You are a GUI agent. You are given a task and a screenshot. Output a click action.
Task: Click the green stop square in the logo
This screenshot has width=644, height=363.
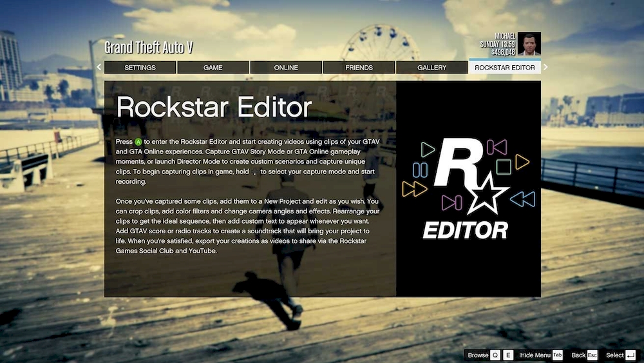pos(504,167)
